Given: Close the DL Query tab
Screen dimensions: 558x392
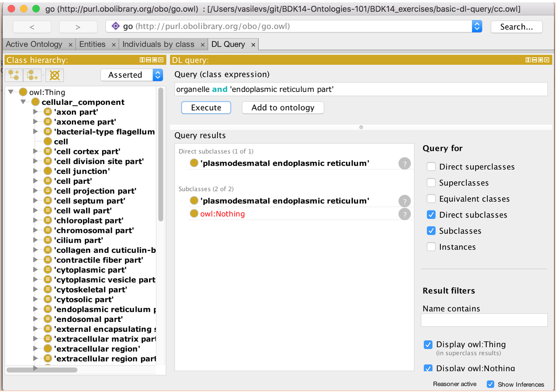Looking at the screenshot, I should pos(253,45).
